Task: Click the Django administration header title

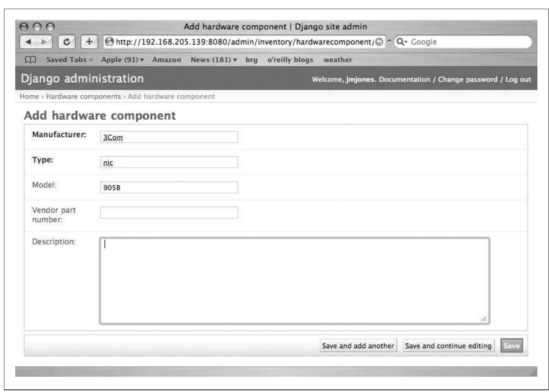Action: tap(82, 78)
